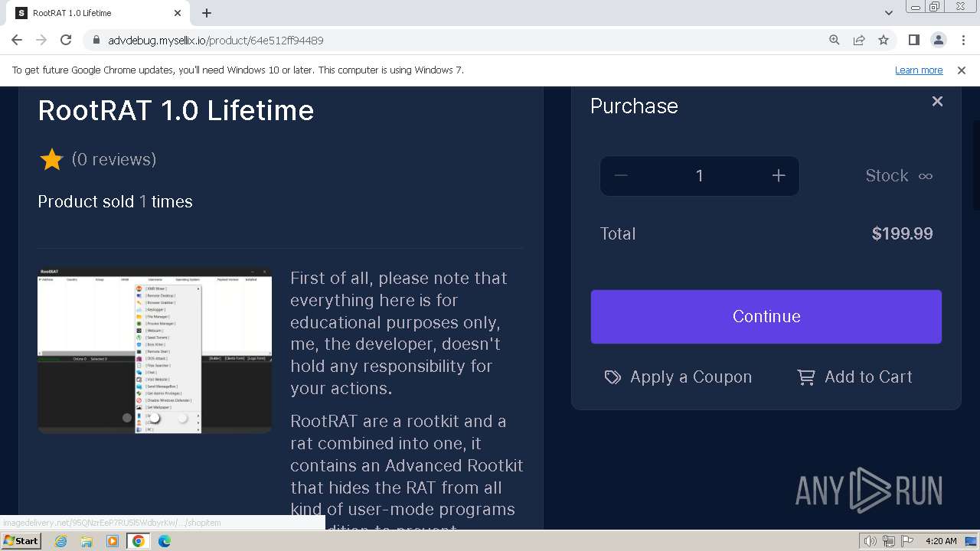
Task: Click the Stock infinity label
Action: 899,176
